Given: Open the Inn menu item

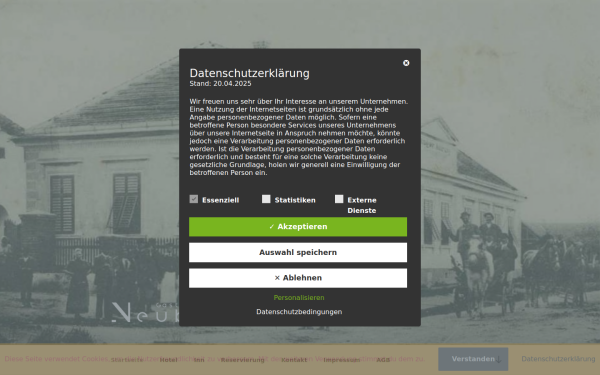Looking at the screenshot, I should click(x=199, y=360).
